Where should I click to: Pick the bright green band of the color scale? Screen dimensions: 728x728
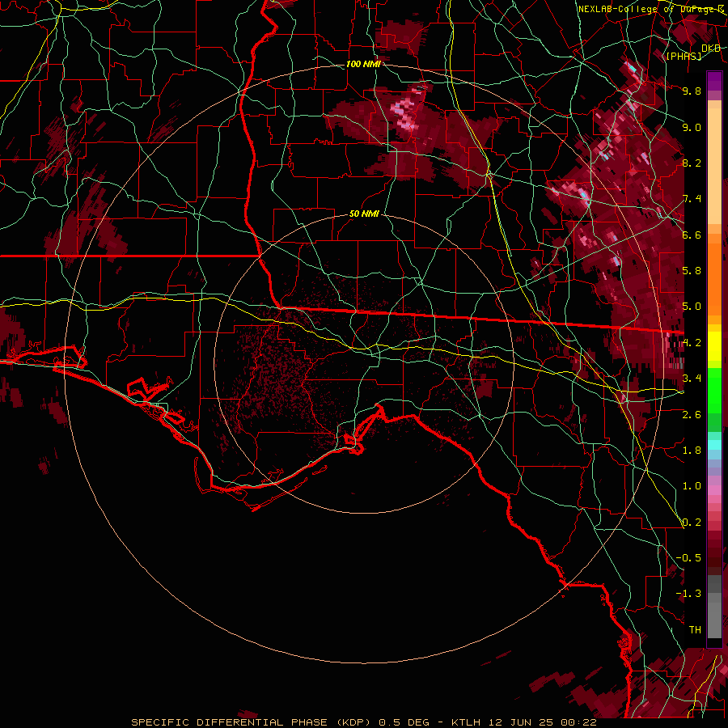click(x=714, y=391)
